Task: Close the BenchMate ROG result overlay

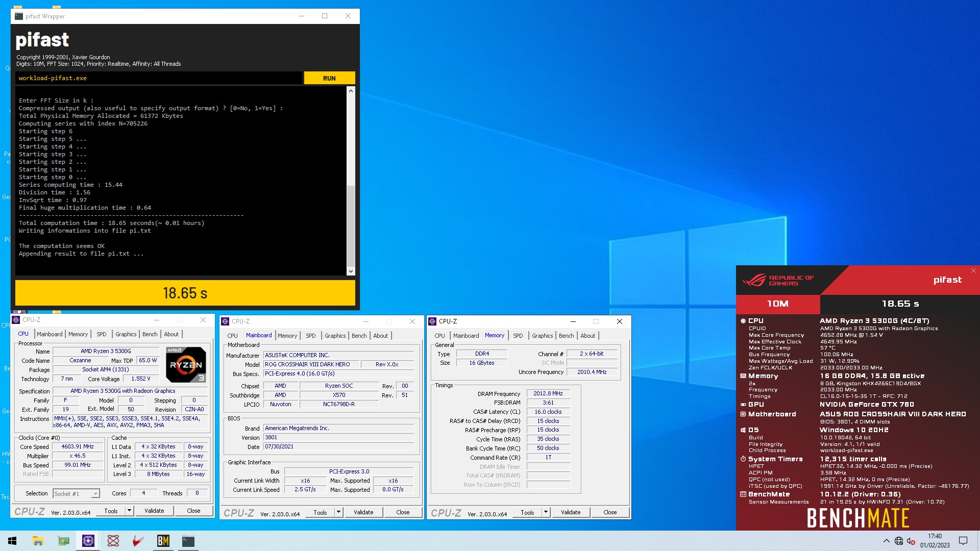Action: (973, 271)
